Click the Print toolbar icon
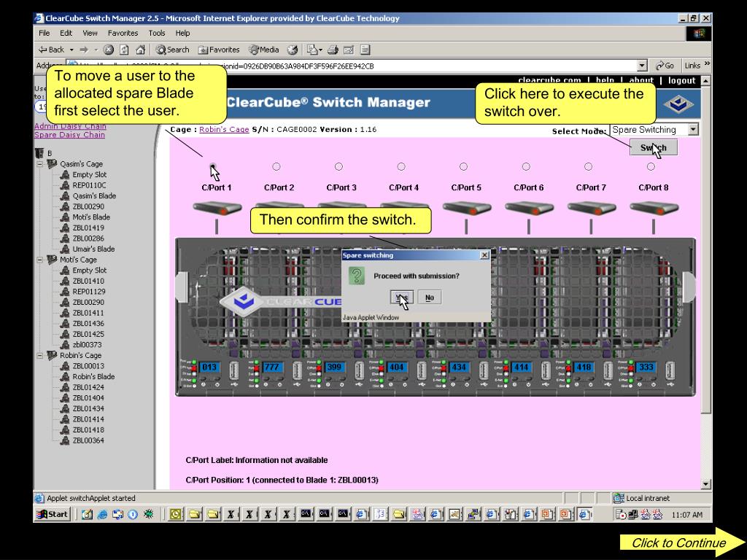The height and width of the screenshot is (560, 747). click(333, 50)
